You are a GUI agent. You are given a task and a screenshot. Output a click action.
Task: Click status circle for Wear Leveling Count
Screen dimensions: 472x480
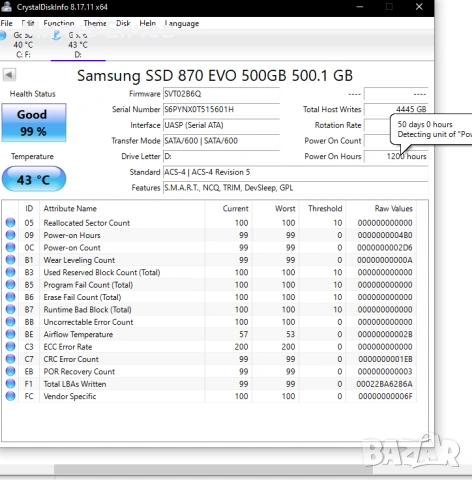pyautogui.click(x=11, y=260)
